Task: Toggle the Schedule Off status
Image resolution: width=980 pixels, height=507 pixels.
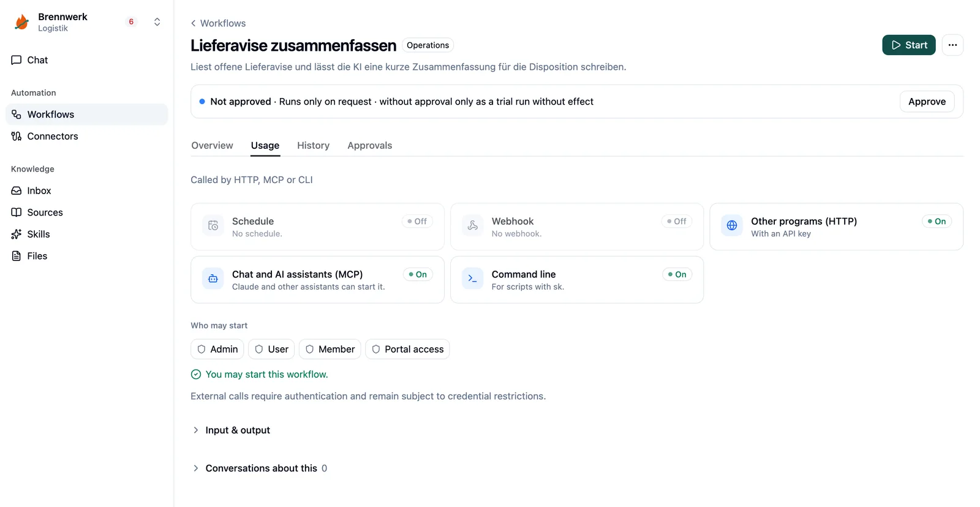Action: pyautogui.click(x=418, y=222)
